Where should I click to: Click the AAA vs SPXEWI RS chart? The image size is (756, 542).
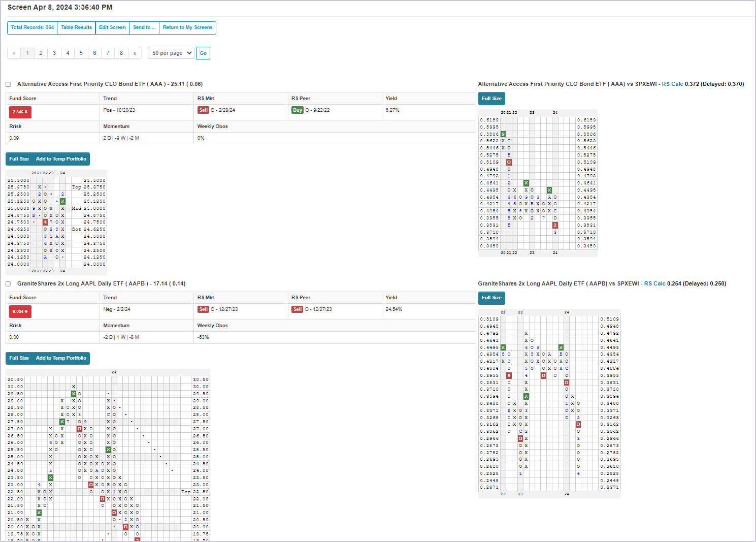[538, 183]
